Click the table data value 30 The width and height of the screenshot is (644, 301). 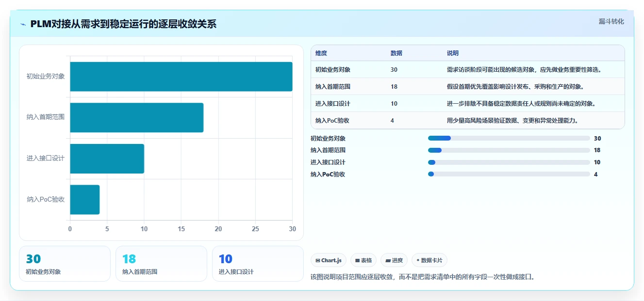tap(394, 70)
